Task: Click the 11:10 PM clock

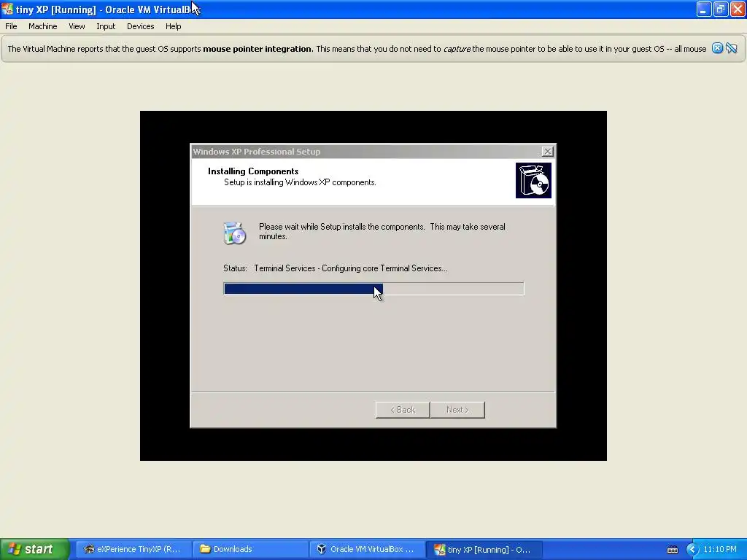Action: pos(720,549)
